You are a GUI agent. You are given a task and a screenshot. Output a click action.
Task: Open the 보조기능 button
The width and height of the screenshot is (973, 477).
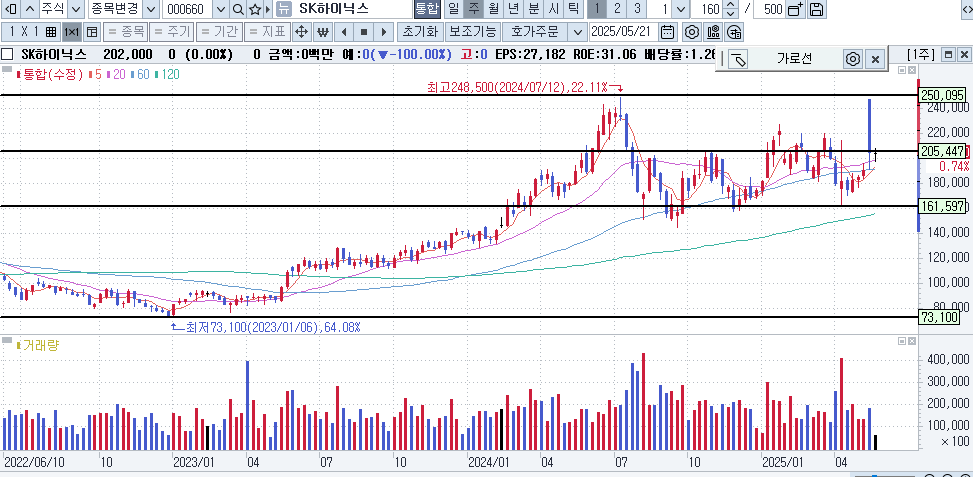click(473, 32)
